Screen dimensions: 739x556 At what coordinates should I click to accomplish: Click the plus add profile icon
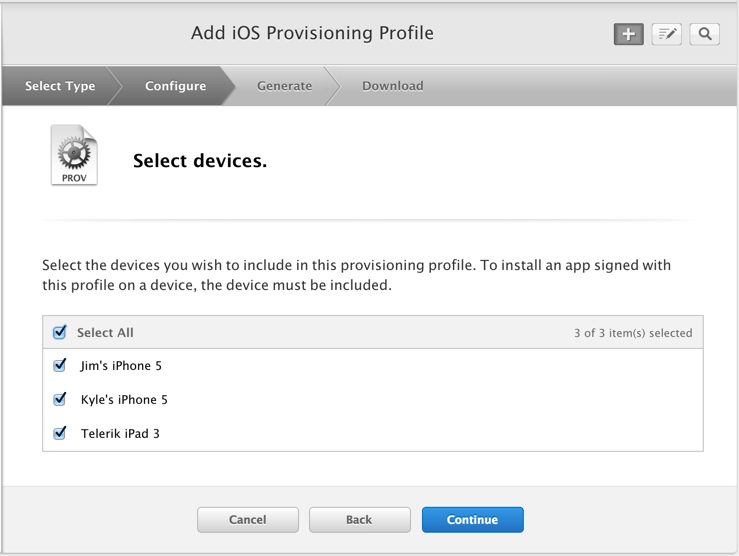tap(628, 34)
